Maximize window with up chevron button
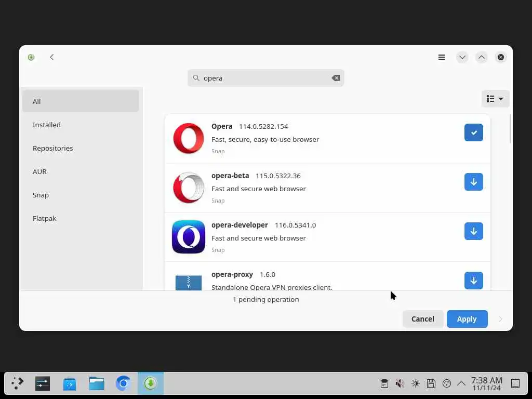 (x=481, y=57)
